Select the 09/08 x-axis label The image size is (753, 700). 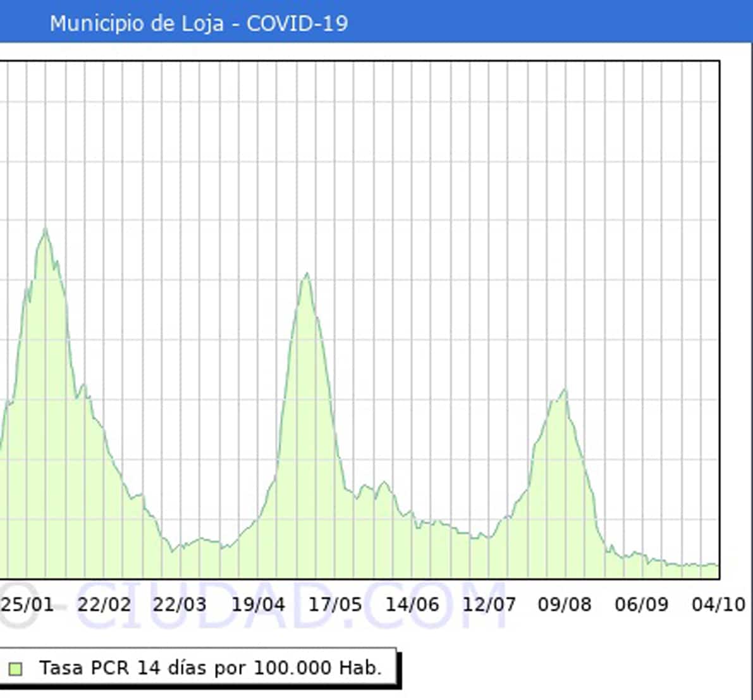click(x=565, y=605)
